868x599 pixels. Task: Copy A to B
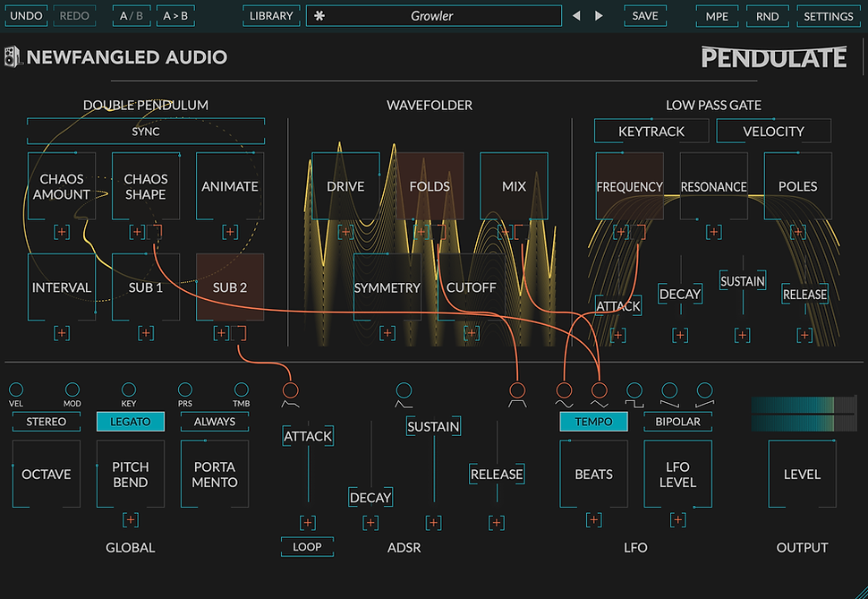pyautogui.click(x=175, y=16)
